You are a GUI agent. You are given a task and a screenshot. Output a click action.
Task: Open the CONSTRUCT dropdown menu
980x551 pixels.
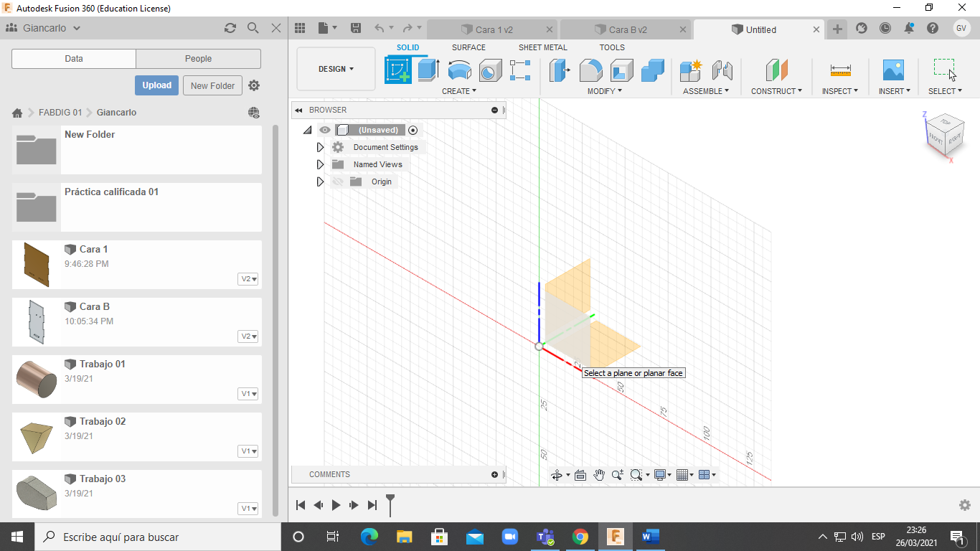point(777,91)
